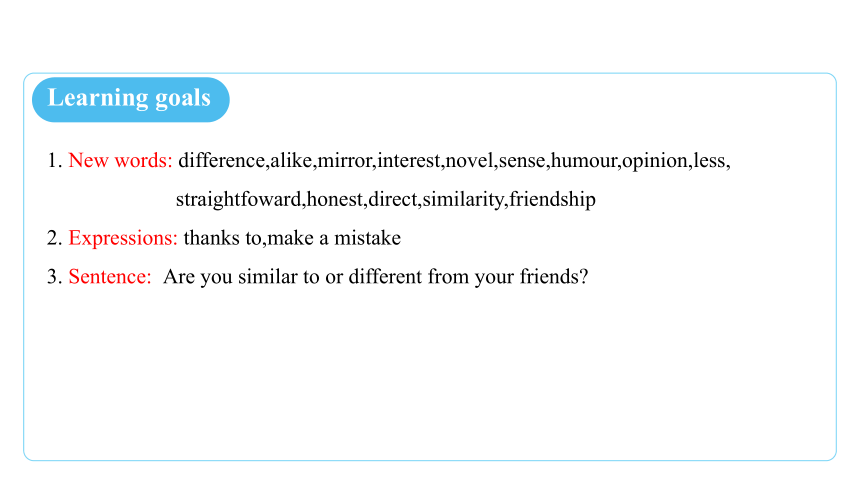Select the word mirror

click(345, 160)
